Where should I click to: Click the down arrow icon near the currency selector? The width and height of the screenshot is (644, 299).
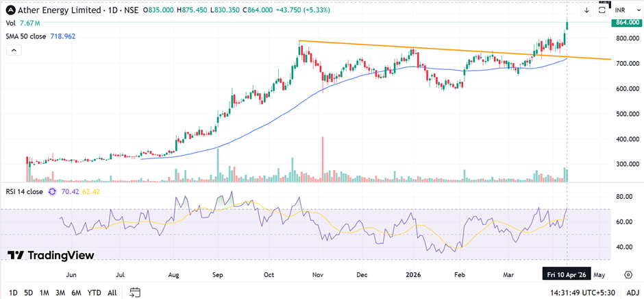point(587,10)
